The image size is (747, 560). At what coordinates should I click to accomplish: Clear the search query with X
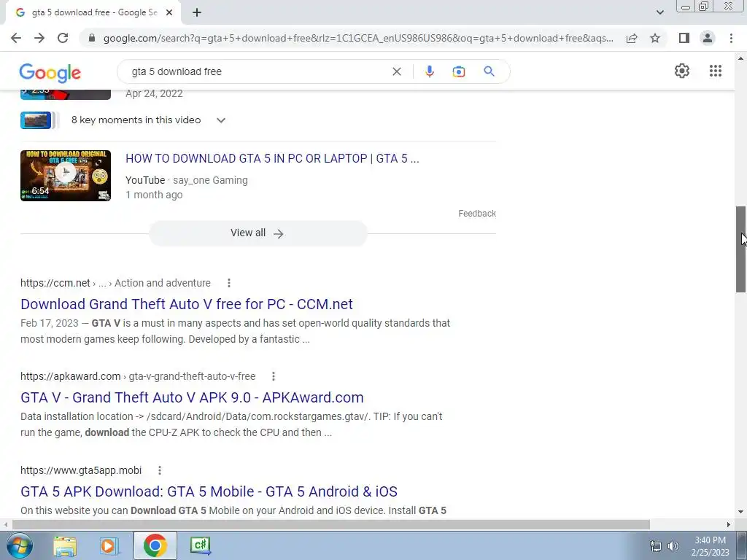pyautogui.click(x=396, y=71)
